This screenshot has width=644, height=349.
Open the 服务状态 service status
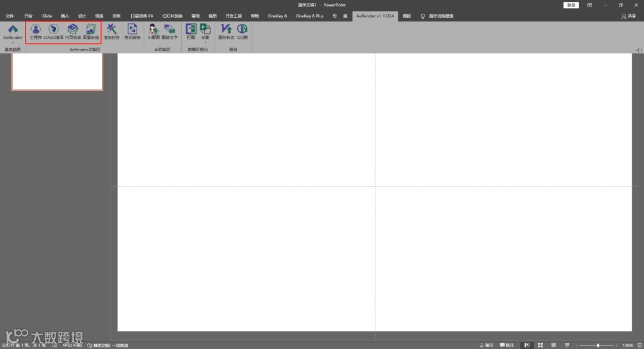(226, 32)
